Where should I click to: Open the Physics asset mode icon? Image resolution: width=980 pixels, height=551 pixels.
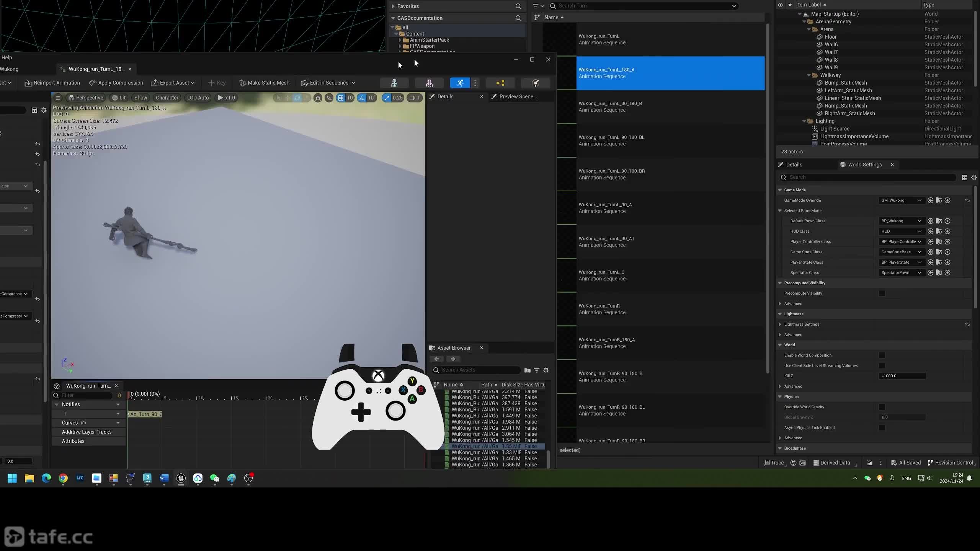[x=535, y=83]
